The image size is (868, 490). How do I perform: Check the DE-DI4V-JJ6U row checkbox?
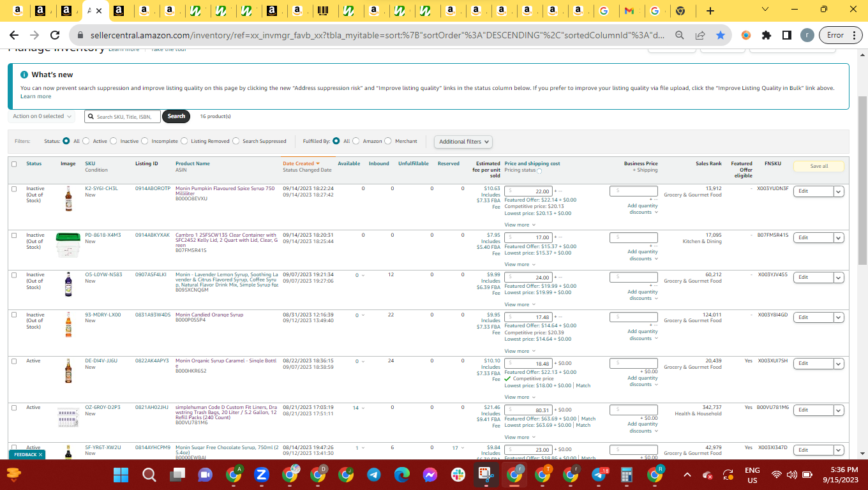pyautogui.click(x=14, y=361)
